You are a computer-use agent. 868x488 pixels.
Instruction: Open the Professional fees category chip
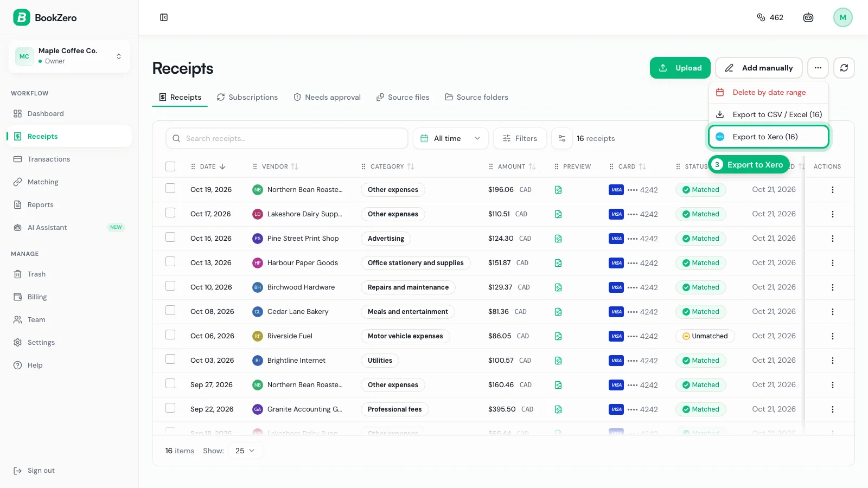[x=394, y=409]
